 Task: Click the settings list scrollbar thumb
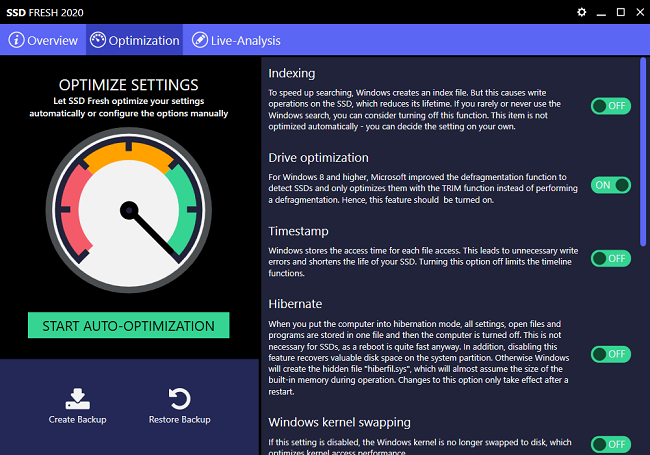643,152
